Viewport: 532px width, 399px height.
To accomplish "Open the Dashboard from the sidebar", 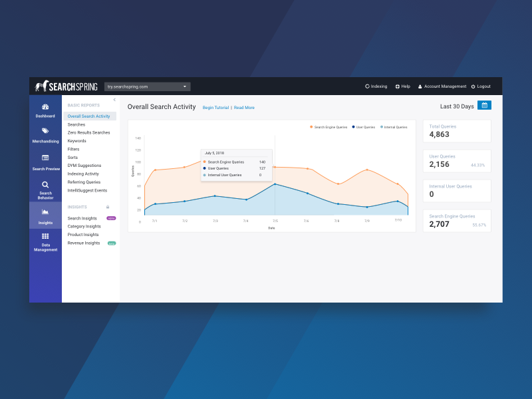I will point(45,110).
